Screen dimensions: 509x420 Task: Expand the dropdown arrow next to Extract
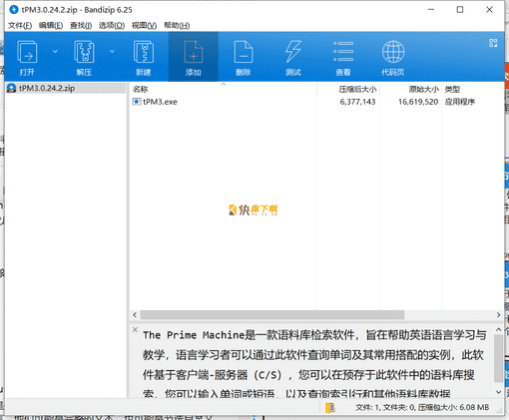(112, 51)
